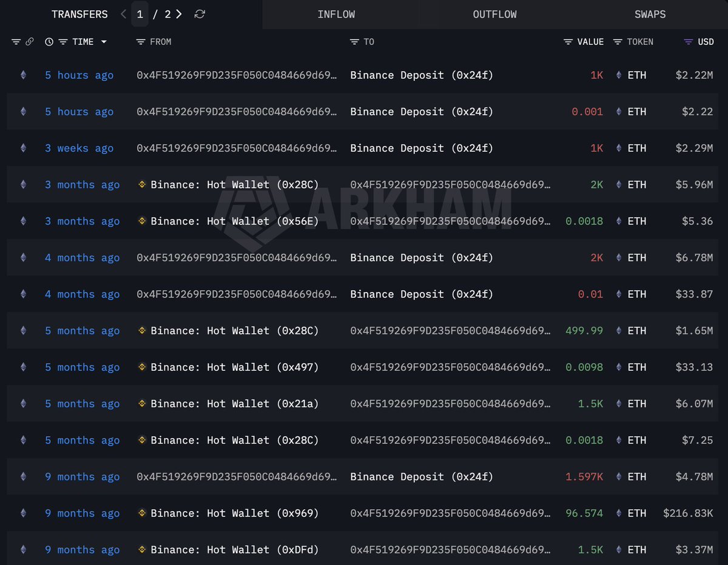
Task: Click the clock icon in the TIME header
Action: point(49,42)
